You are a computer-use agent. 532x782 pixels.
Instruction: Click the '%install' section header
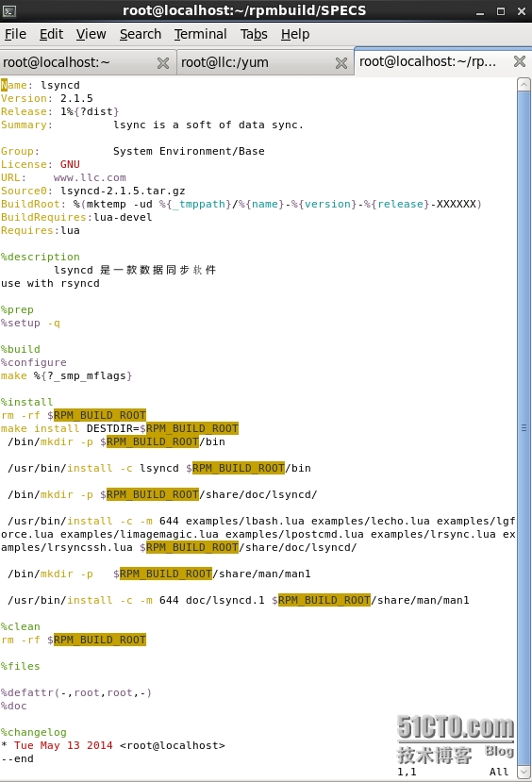(27, 402)
